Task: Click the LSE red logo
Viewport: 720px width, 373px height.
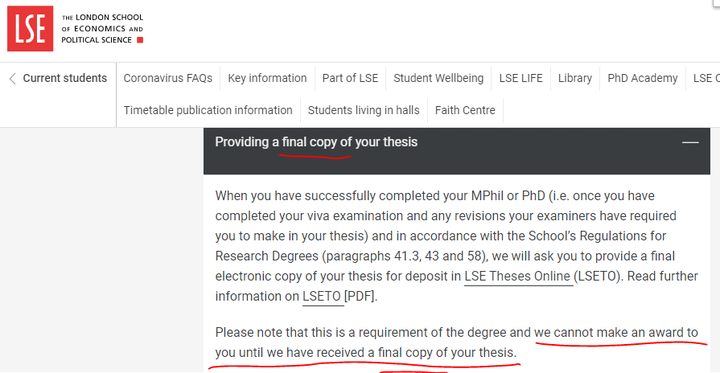Action: (30, 28)
